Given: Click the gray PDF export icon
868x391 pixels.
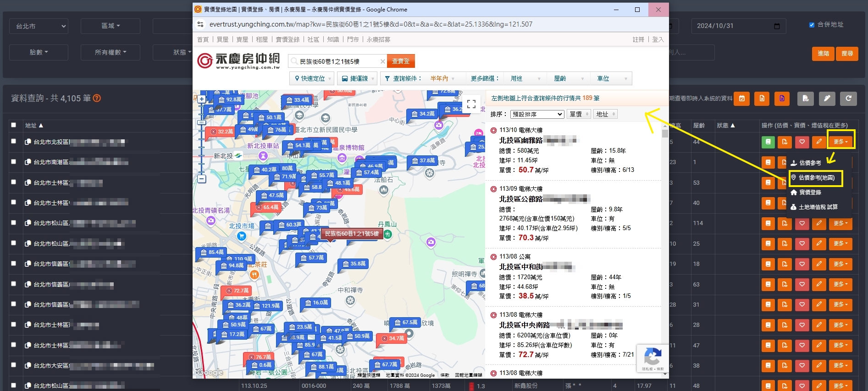Looking at the screenshot, I should tap(805, 99).
